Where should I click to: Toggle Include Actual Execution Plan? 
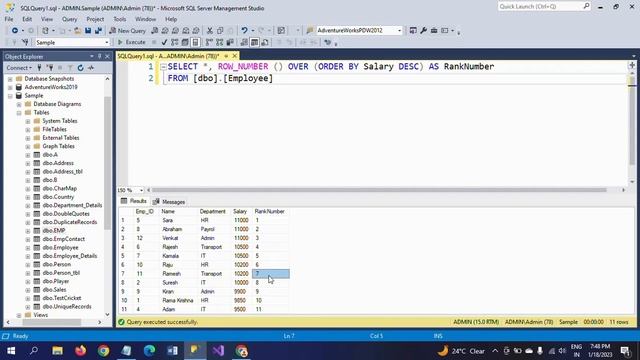tap(209, 42)
